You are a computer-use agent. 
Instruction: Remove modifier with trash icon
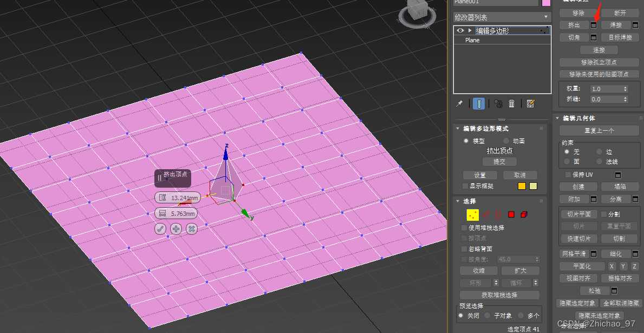(x=512, y=104)
